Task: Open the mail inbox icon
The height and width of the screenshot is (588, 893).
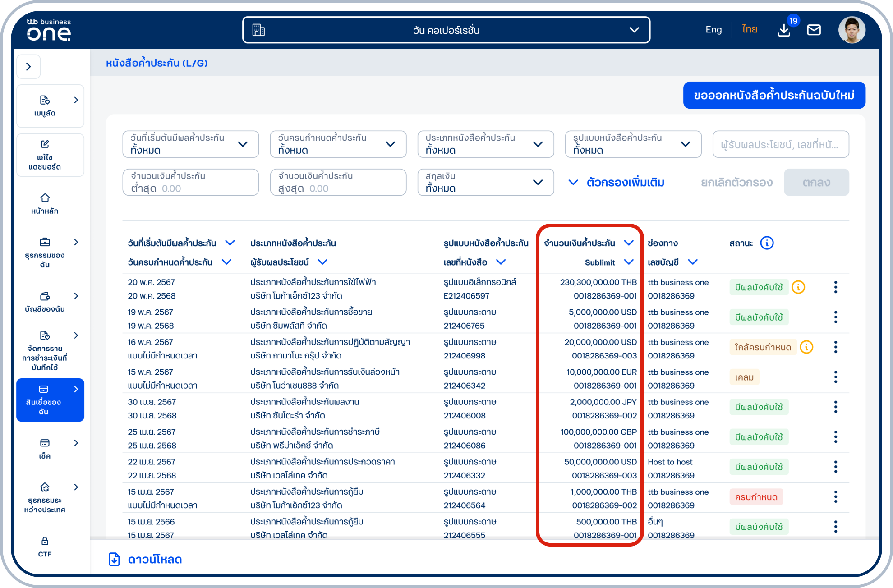Action: pyautogui.click(x=814, y=30)
